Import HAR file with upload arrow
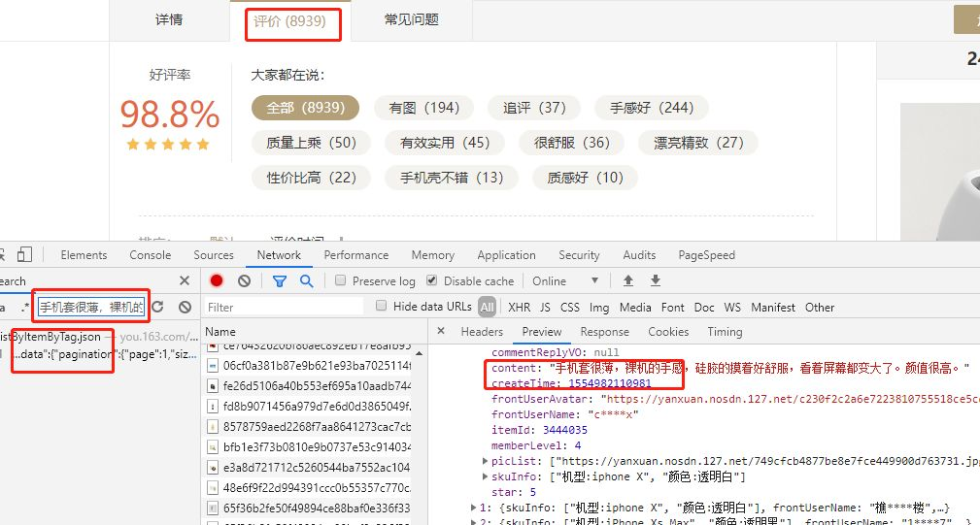Screen dimensions: 980x525 pos(628,280)
